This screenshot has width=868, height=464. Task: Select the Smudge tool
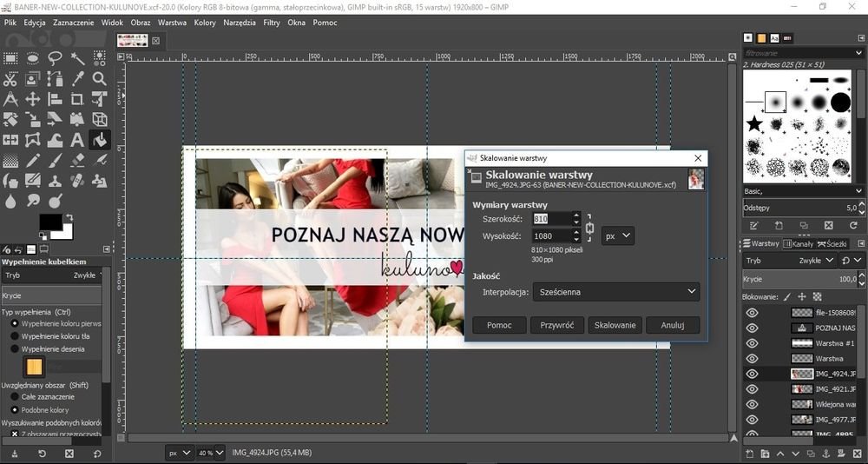(x=33, y=201)
